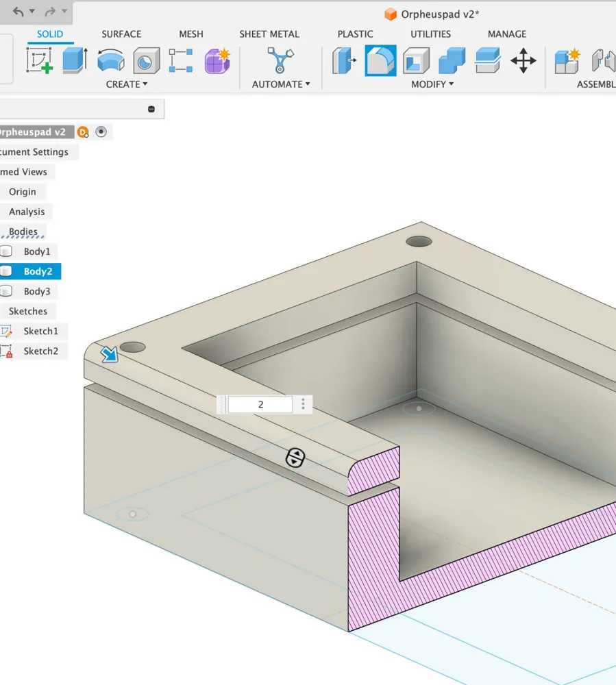Switch to the SURFACE tab

coord(121,34)
